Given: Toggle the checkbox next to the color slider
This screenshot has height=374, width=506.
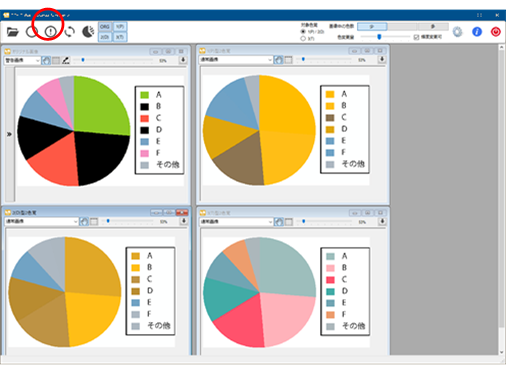Looking at the screenshot, I should click(x=416, y=37).
